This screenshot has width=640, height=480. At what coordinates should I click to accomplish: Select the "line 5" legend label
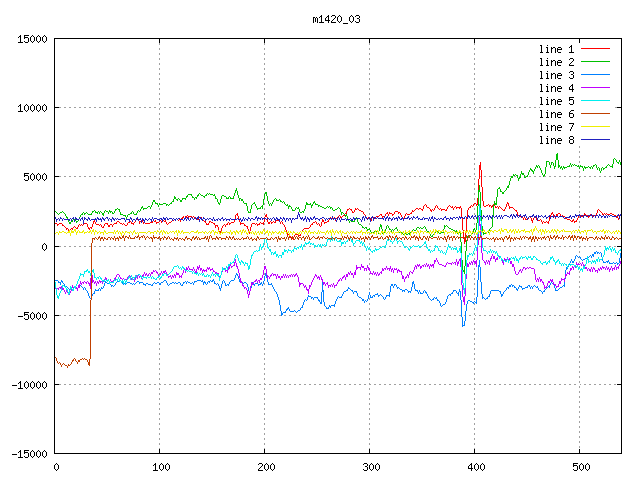(x=557, y=101)
